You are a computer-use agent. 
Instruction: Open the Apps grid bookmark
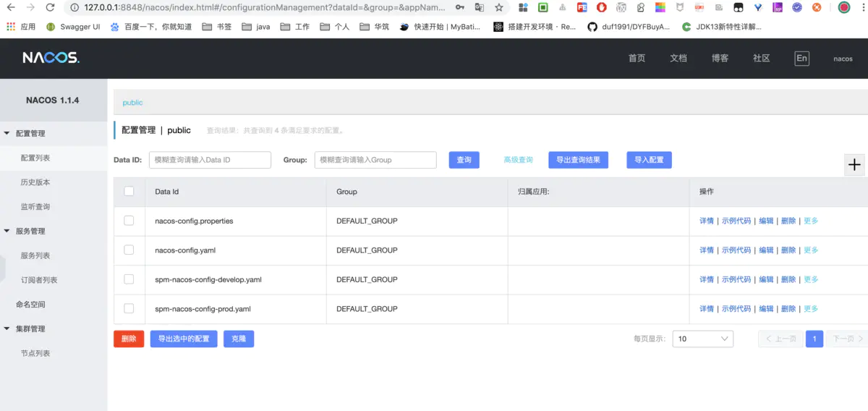(22, 27)
